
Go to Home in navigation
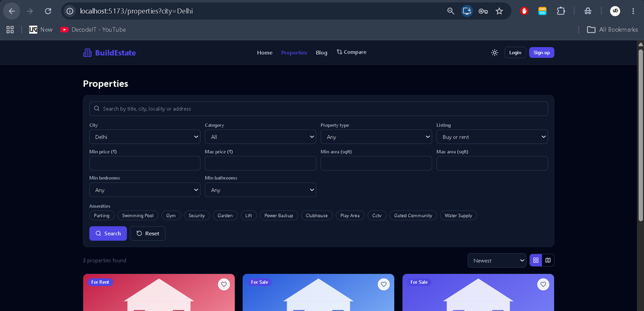(265, 53)
